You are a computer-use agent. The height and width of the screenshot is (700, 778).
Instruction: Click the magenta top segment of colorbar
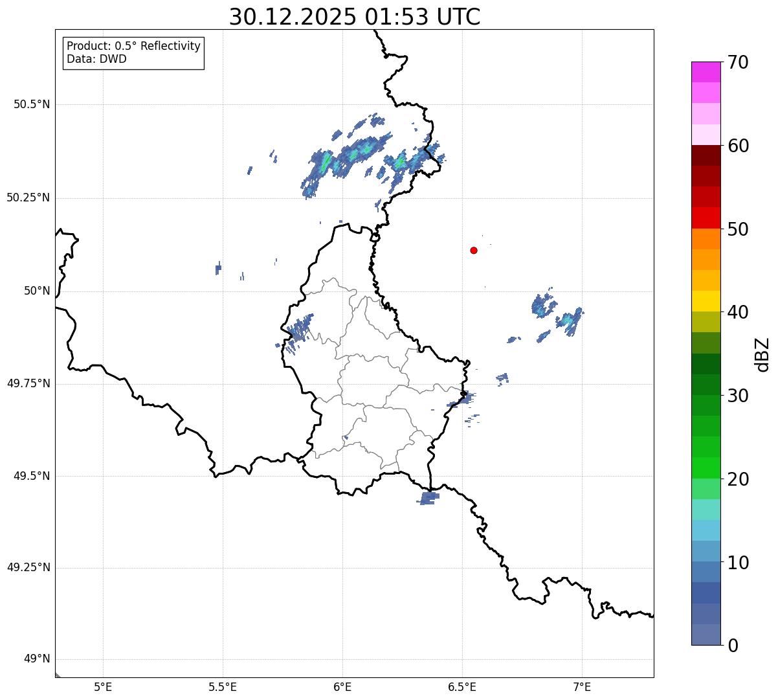(x=706, y=72)
